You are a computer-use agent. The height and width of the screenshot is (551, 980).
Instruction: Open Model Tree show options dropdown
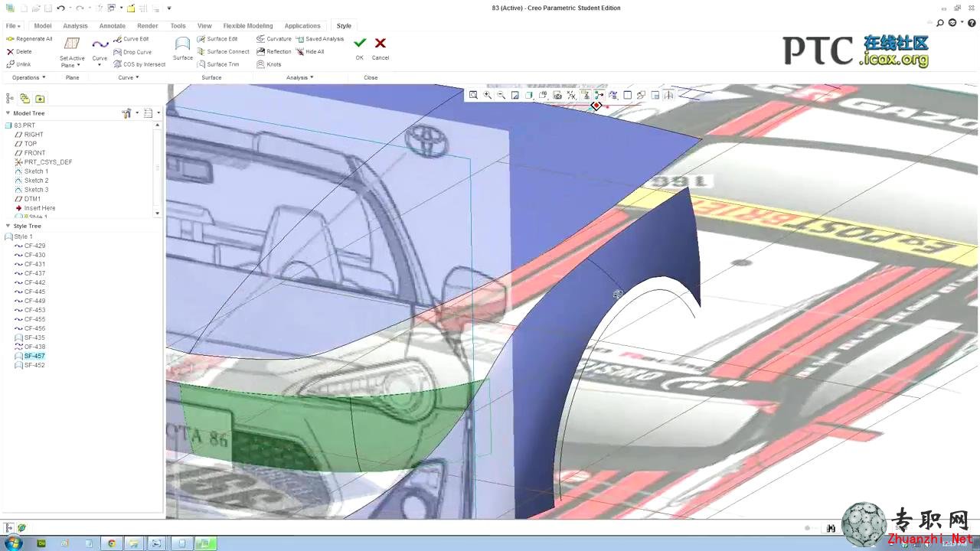point(152,113)
